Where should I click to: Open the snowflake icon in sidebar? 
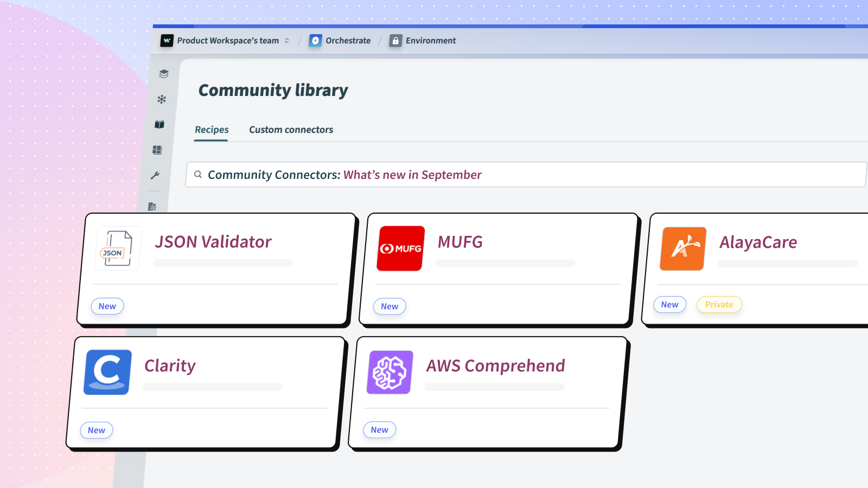tap(162, 99)
